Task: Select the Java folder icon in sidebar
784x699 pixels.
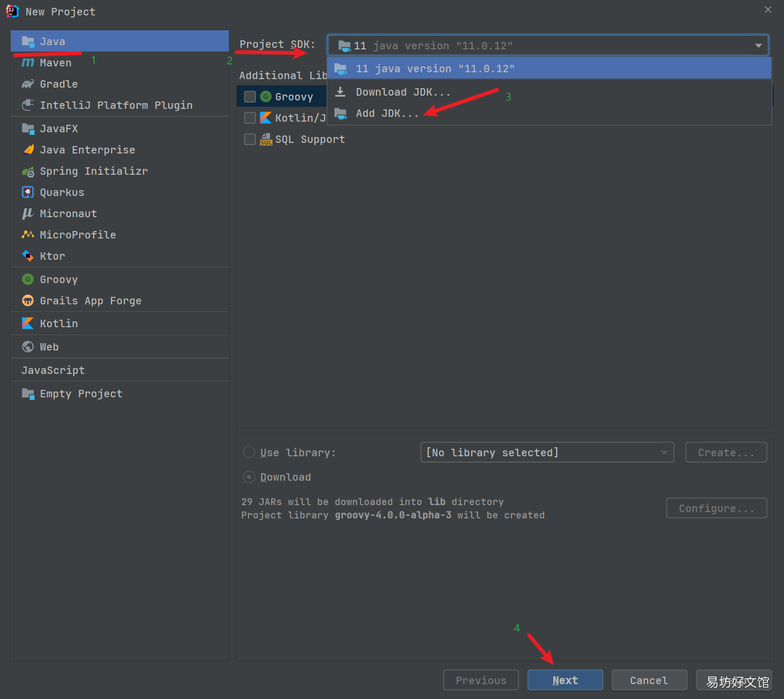Action: [28, 41]
